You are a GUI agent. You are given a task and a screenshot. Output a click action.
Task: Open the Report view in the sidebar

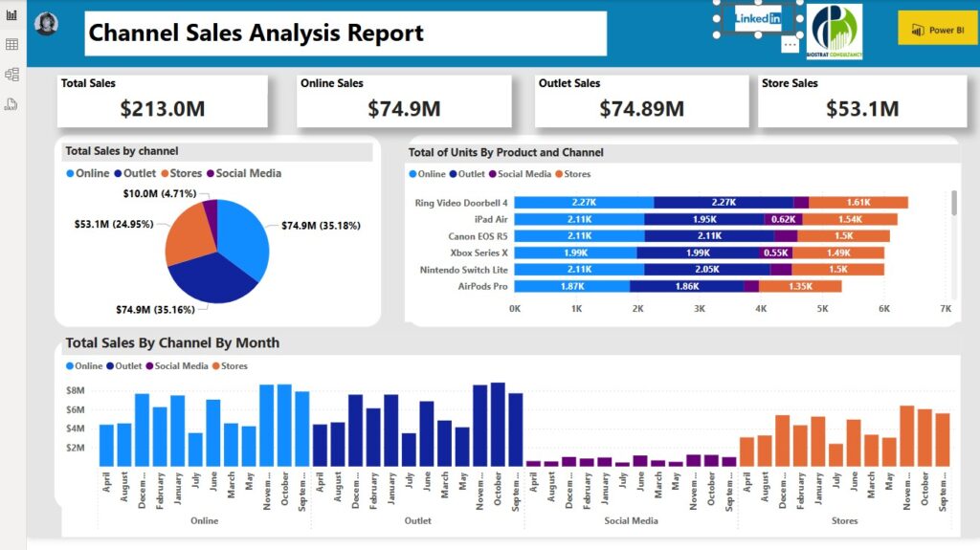[x=11, y=15]
